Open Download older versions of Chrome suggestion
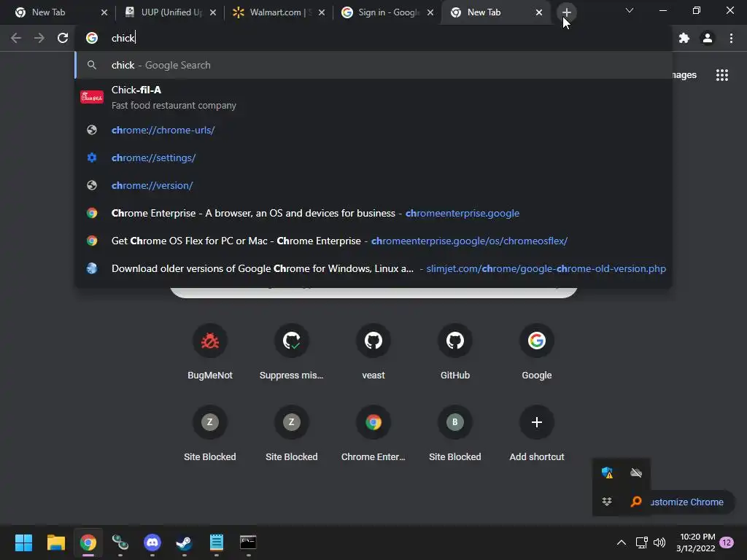This screenshot has height=560, width=747. [x=373, y=268]
